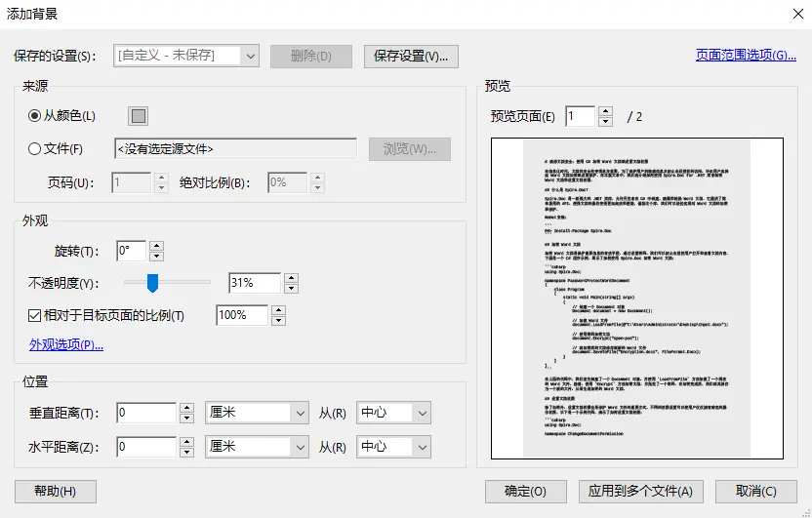The width and height of the screenshot is (812, 518).
Task: Increase 垂直距离 value with up arrow
Action: 186,408
